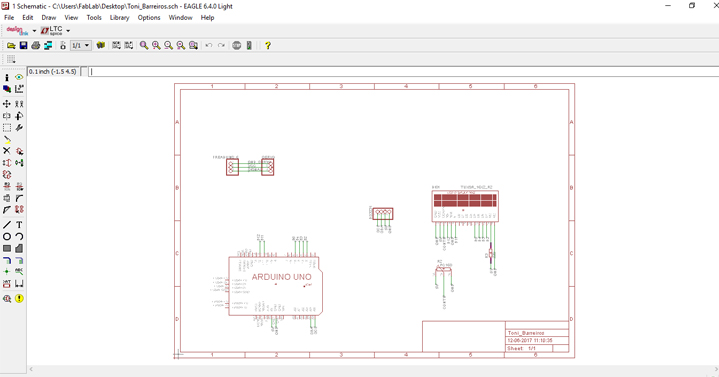Open the grid settings icon
This screenshot has height=377, width=719.
click(x=11, y=59)
